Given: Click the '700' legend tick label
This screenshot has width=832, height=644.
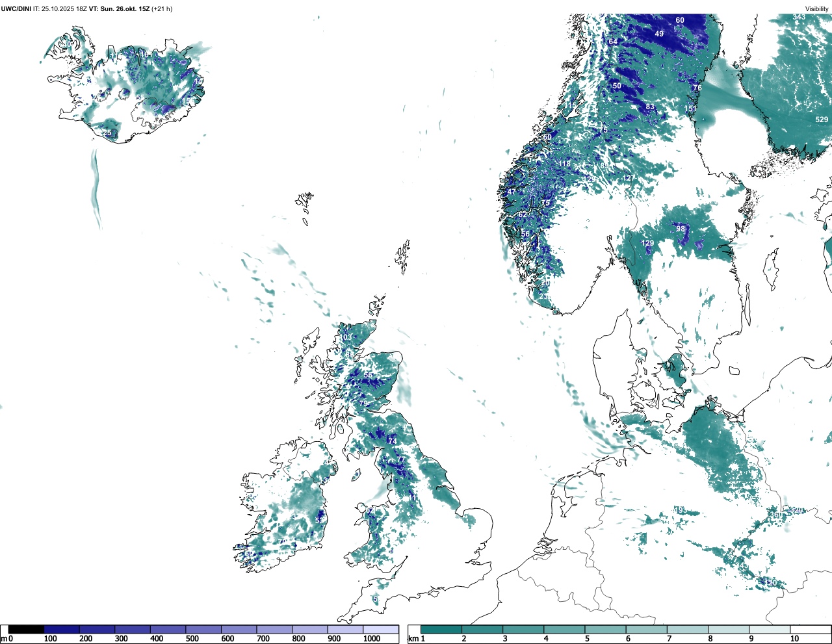Looking at the screenshot, I should point(263,639).
